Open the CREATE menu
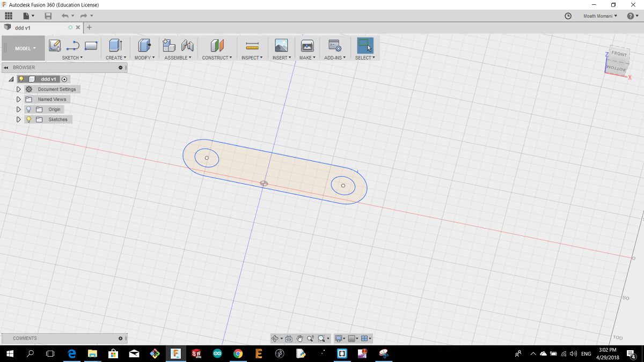Viewport: 644px width, 362px height. (116, 57)
